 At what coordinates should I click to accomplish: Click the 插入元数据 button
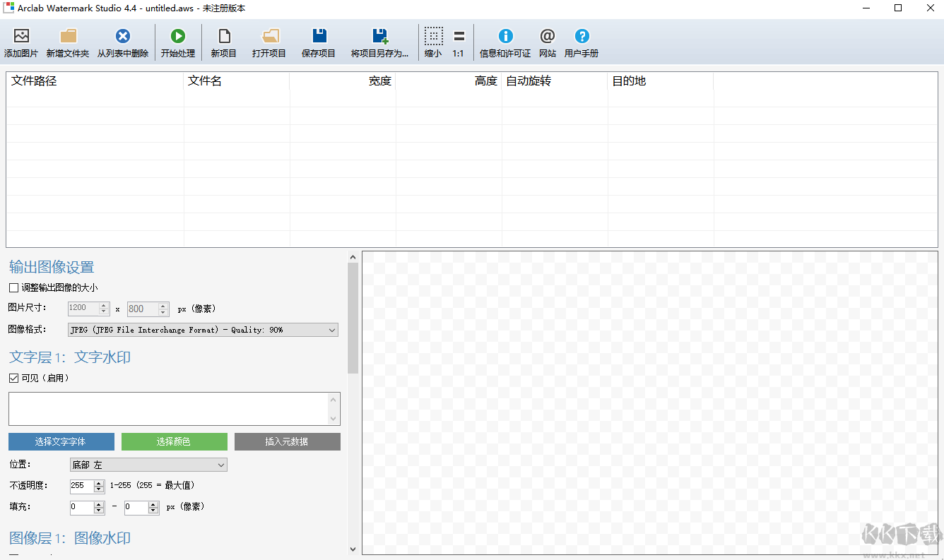[x=287, y=442]
